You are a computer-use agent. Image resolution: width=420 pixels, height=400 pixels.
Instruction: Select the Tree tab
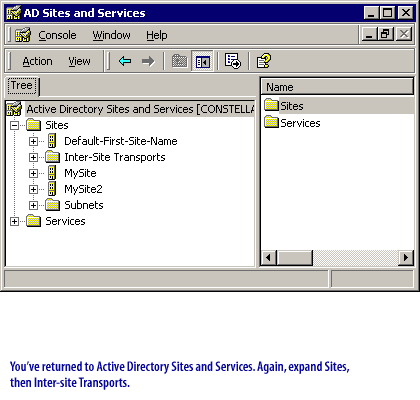(22, 86)
